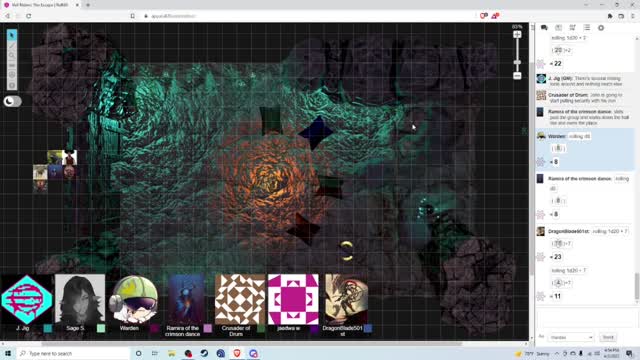
Task: Select the dark green square token near top
Action: [x=271, y=120]
